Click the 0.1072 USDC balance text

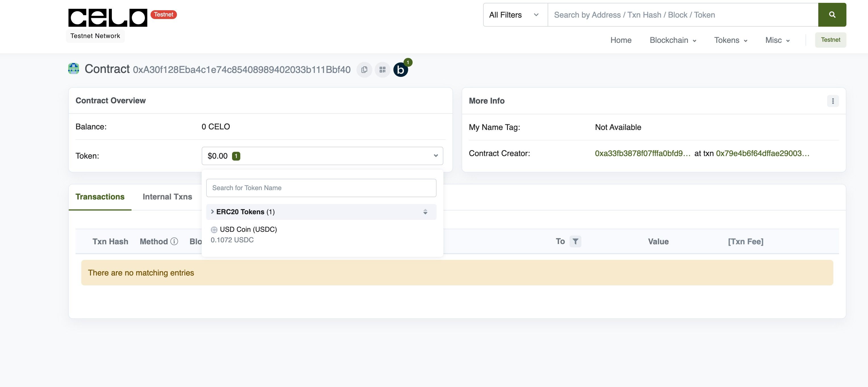point(232,240)
